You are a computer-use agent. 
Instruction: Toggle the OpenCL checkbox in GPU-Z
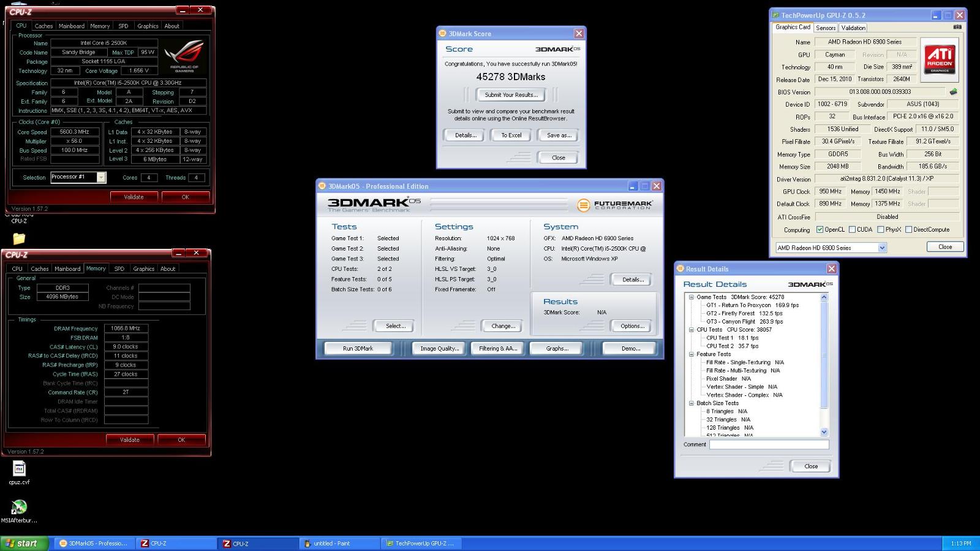(x=820, y=230)
